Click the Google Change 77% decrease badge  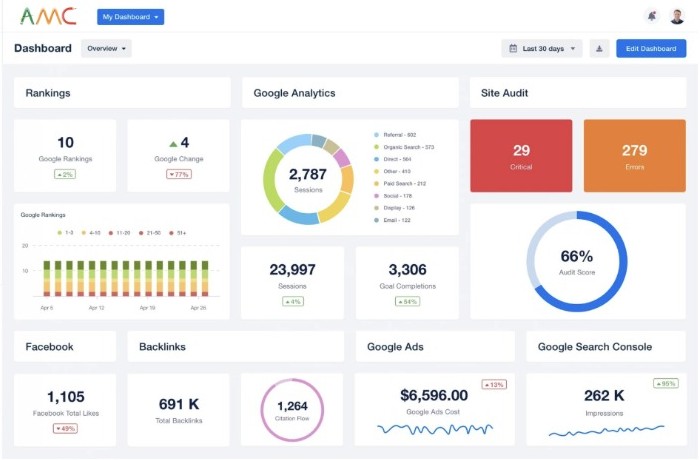click(x=179, y=174)
